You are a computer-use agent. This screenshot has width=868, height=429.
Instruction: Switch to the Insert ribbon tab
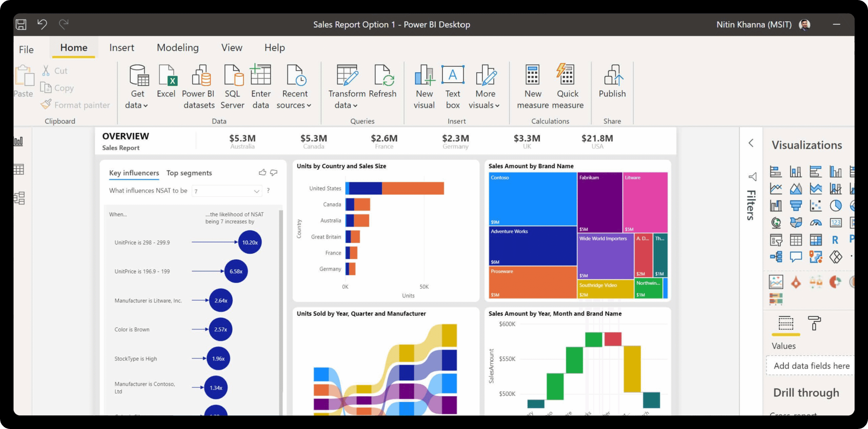tap(122, 48)
